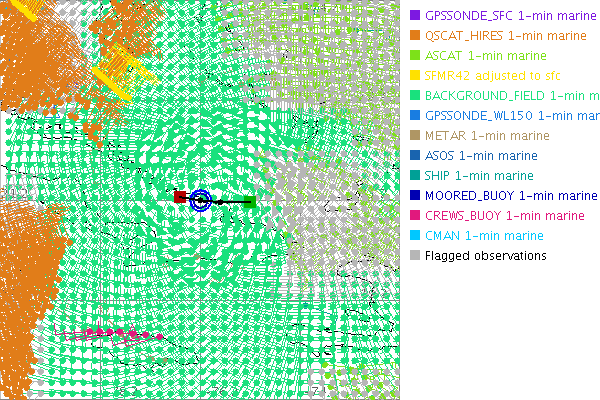The image size is (600, 400).
Task: Click the blue GPSSONDE_WL150 legend swatch
Action: pyautogui.click(x=415, y=116)
